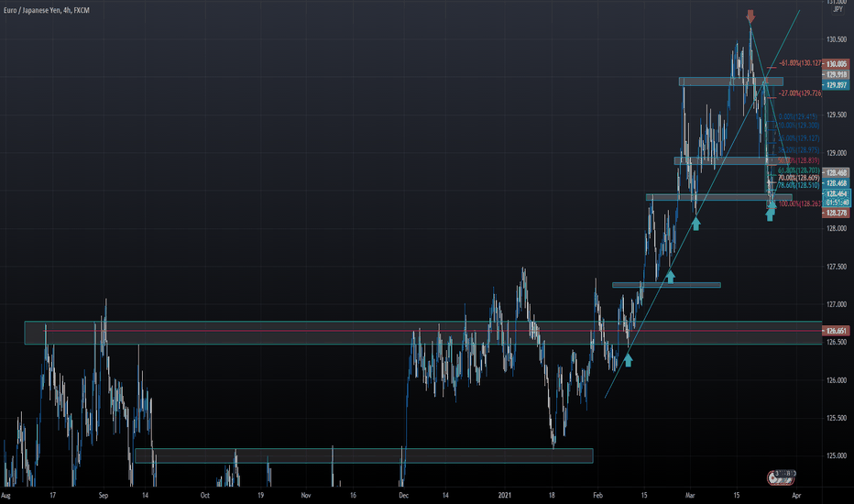This screenshot has width=854, height=504.
Task: Click the -61.80%(130.127) Fibonacci level label
Action: 800,63
